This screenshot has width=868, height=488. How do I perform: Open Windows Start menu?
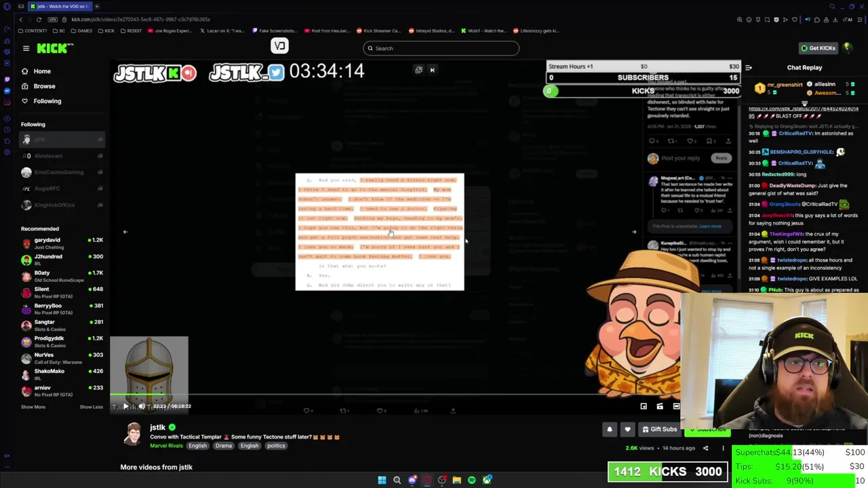(382, 480)
